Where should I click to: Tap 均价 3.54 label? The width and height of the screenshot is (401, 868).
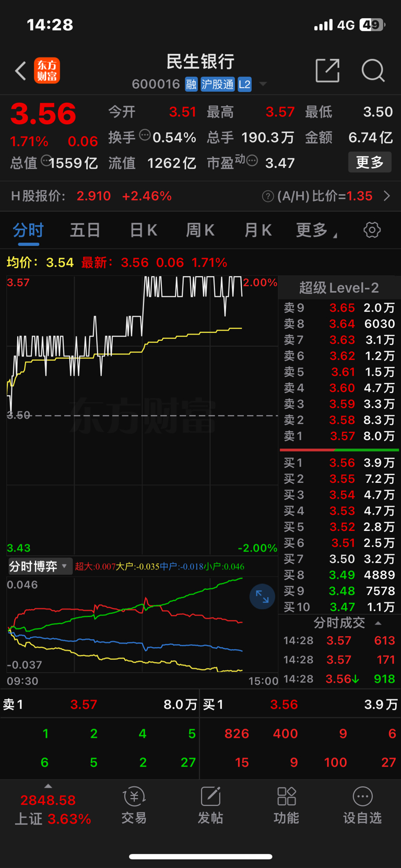(40, 263)
